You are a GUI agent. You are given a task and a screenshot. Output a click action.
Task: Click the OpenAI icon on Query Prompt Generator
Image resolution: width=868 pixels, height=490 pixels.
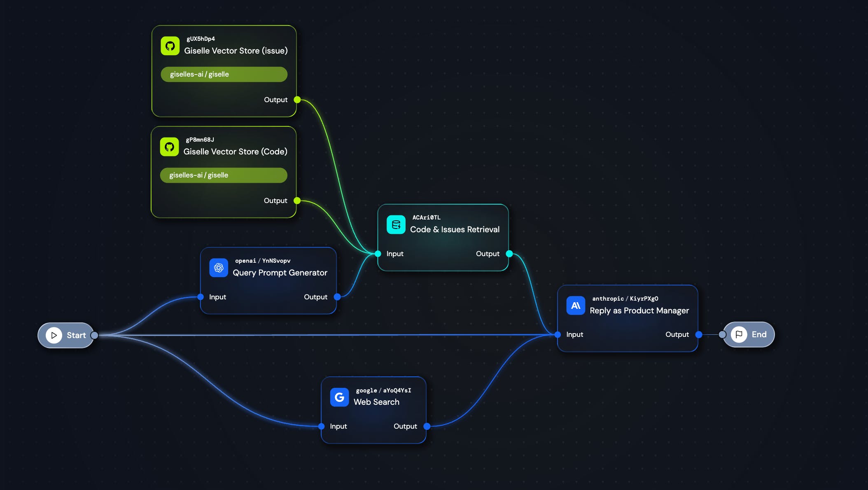pyautogui.click(x=219, y=268)
